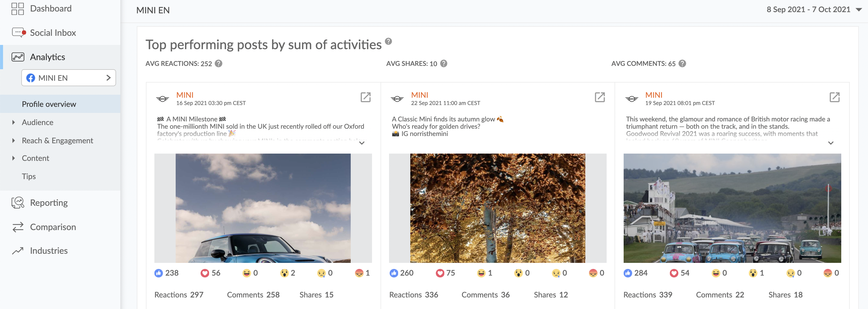Show AVG REACTIONS help tooltip

coord(219,64)
